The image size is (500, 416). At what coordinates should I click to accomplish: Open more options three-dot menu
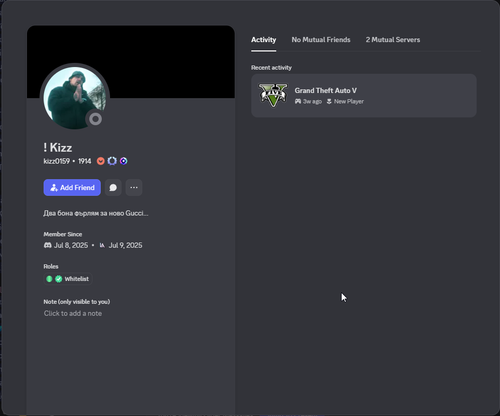coord(134,188)
